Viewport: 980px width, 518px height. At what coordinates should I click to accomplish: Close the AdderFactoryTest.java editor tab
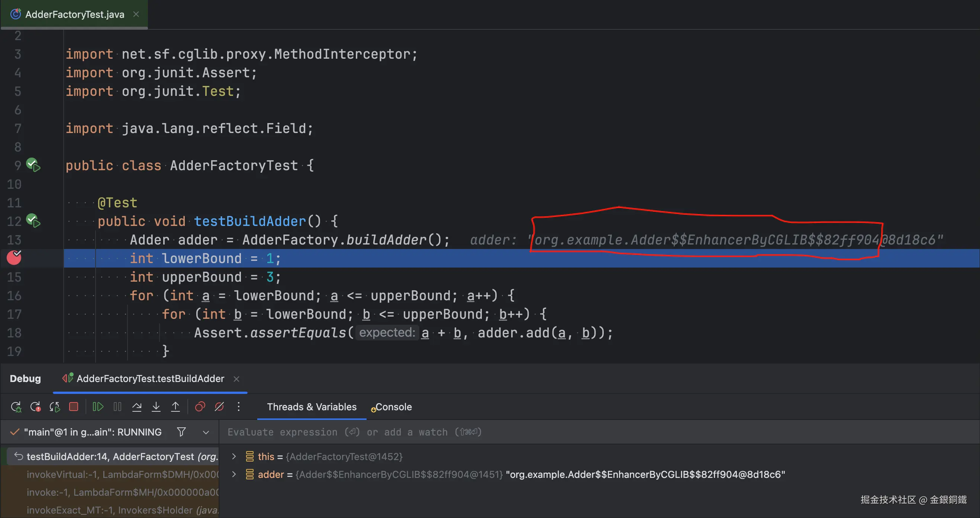coord(136,14)
